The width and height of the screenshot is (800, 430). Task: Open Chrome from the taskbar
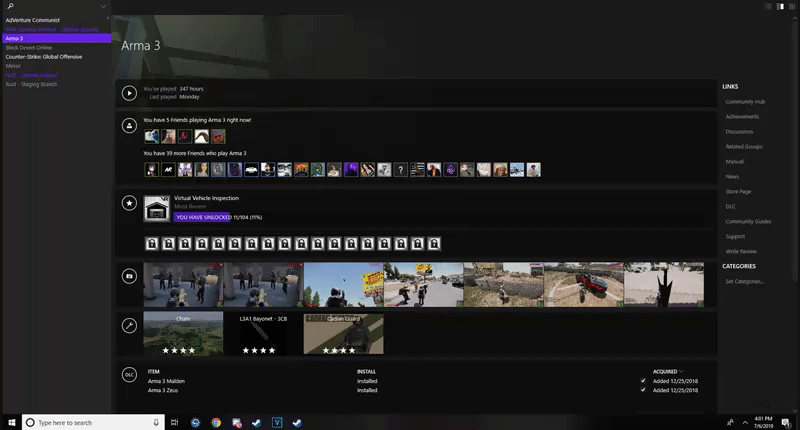pyautogui.click(x=216, y=422)
